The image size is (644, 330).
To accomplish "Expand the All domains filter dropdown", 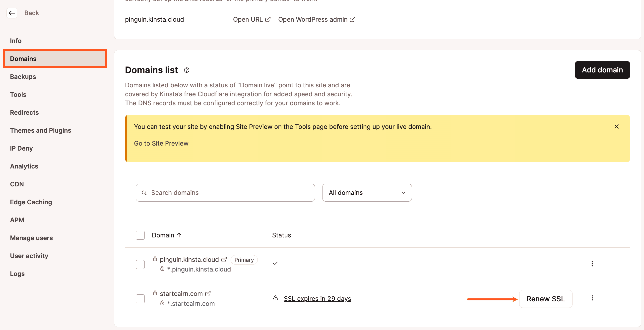I will point(367,193).
